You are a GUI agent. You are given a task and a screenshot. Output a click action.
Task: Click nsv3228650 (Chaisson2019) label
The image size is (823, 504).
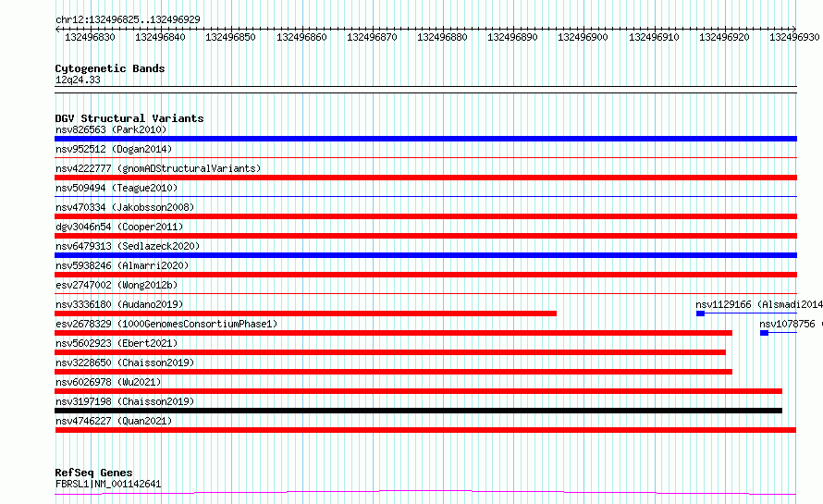(x=125, y=363)
